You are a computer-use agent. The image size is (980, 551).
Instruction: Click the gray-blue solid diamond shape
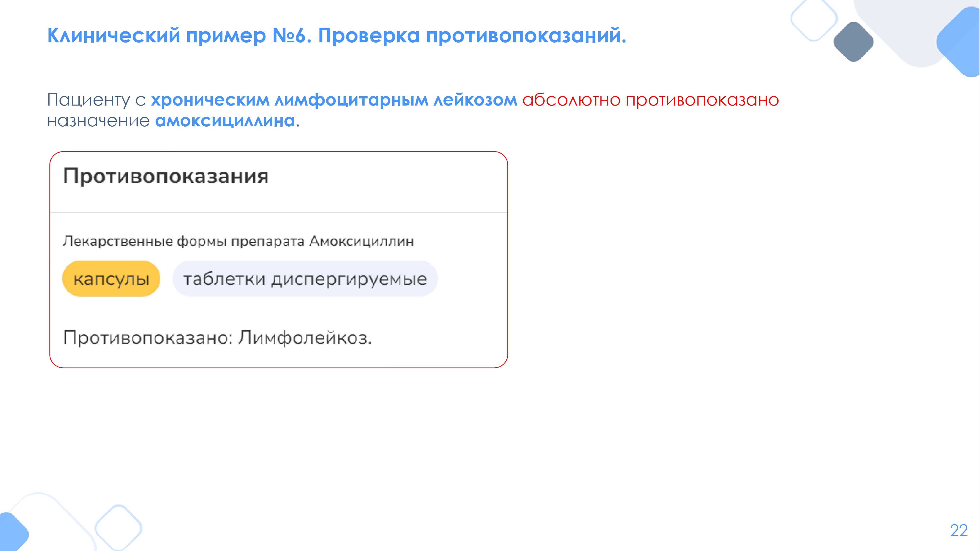tap(853, 42)
